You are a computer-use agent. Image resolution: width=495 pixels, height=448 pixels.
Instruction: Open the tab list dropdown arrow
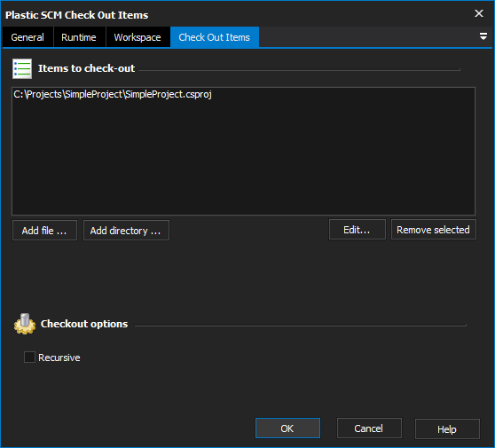[x=483, y=36]
